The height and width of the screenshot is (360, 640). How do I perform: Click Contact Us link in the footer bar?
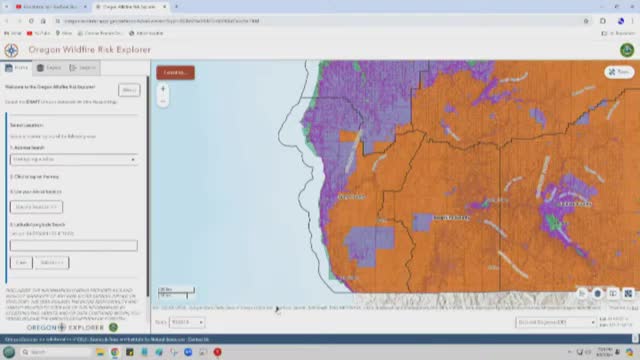(x=198, y=340)
